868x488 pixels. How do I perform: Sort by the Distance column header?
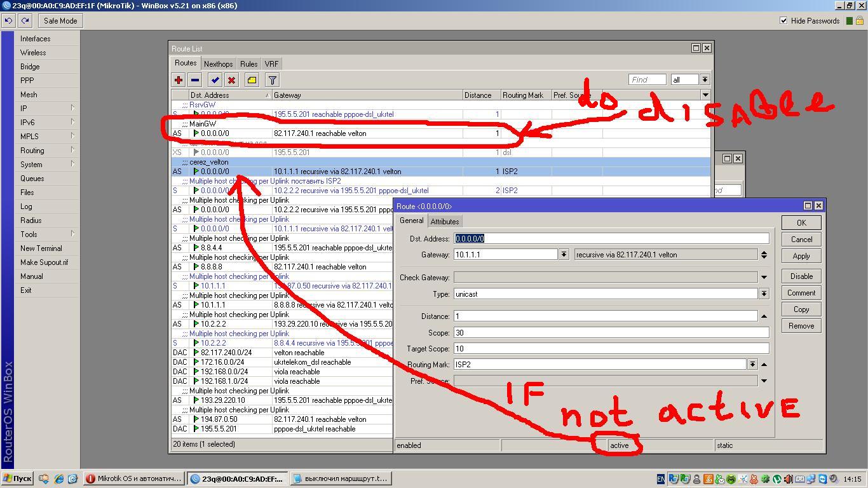[x=482, y=95]
